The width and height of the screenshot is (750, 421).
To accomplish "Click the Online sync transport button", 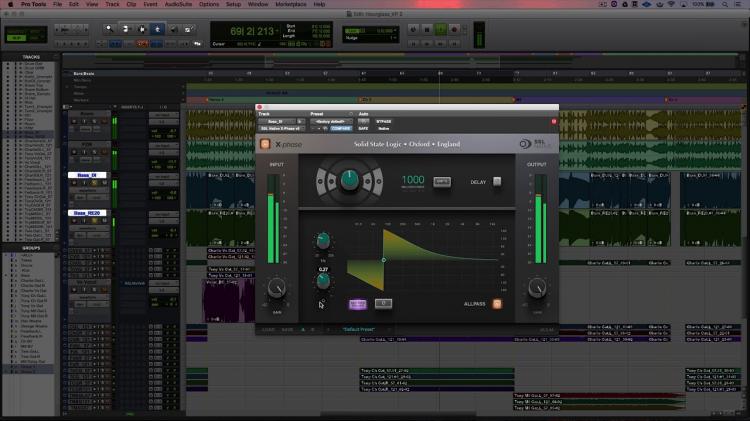I will [413, 29].
